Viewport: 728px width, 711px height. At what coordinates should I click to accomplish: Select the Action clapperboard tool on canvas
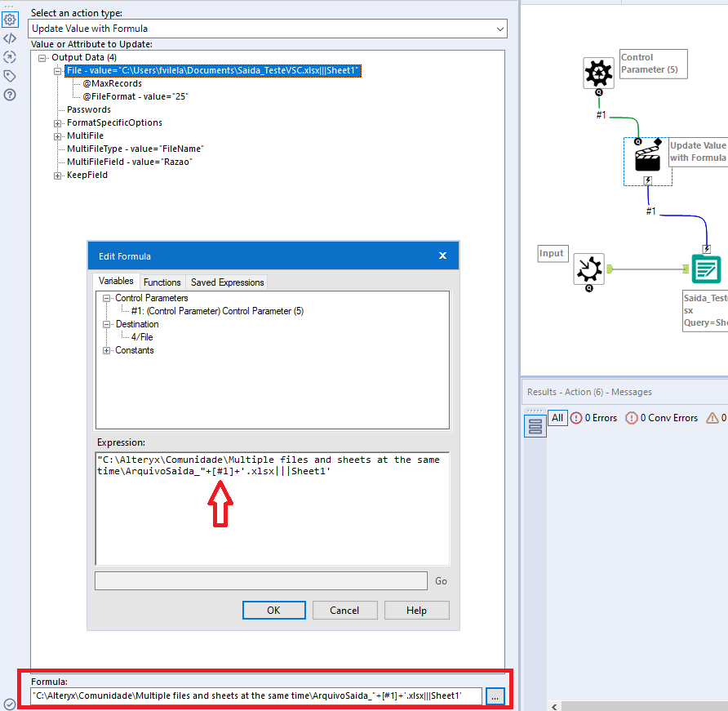pyautogui.click(x=647, y=158)
